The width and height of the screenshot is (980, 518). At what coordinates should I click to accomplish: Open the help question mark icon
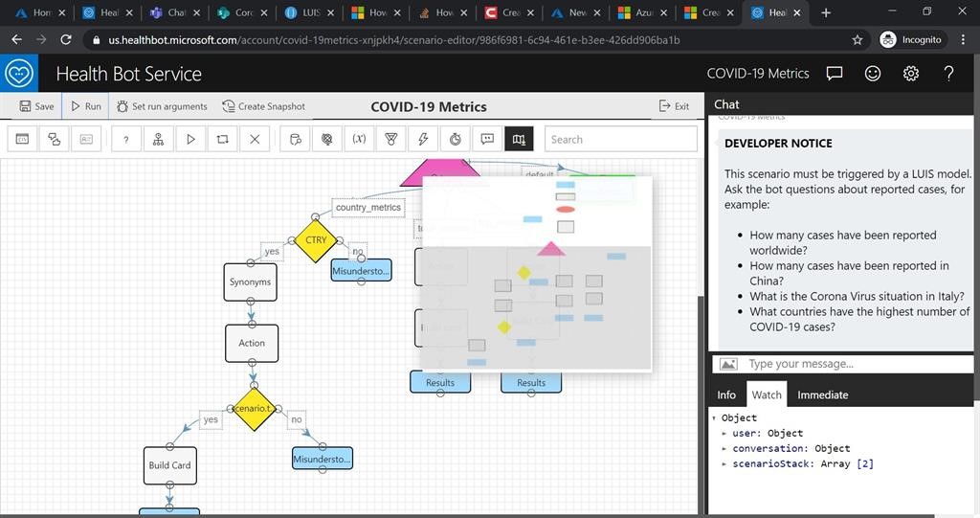pyautogui.click(x=948, y=73)
